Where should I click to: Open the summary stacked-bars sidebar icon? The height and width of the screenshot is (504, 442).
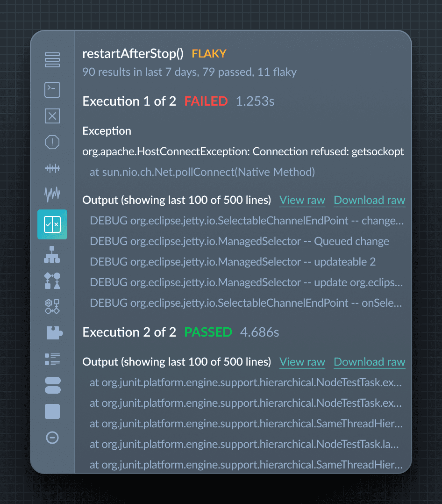[52, 60]
